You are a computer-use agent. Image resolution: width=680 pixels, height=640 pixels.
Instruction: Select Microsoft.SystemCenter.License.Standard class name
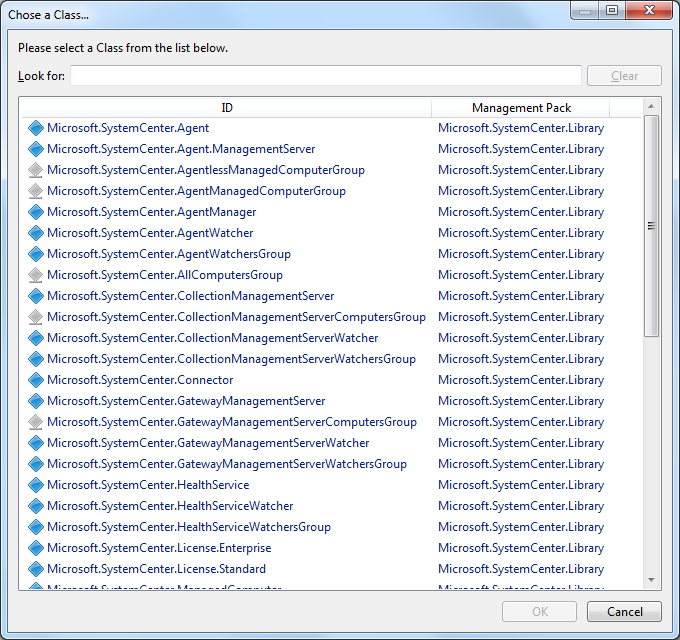157,569
